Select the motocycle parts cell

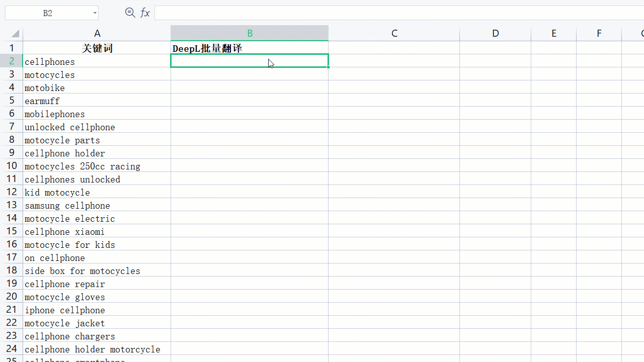[97, 140]
